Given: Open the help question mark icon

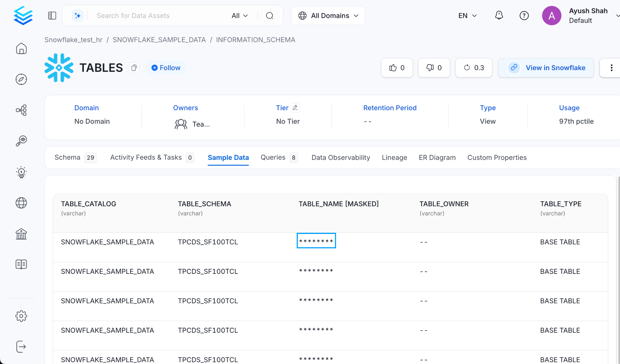Looking at the screenshot, I should tap(524, 16).
